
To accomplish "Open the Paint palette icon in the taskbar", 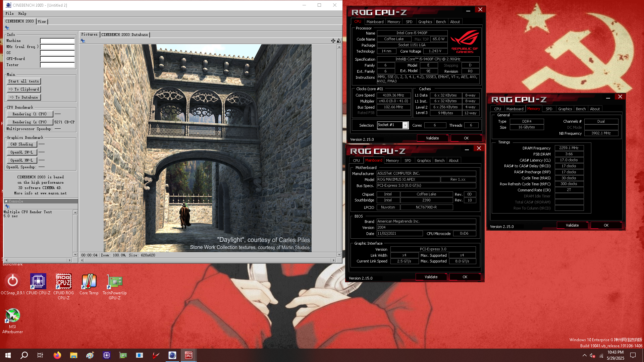I will click(90, 355).
